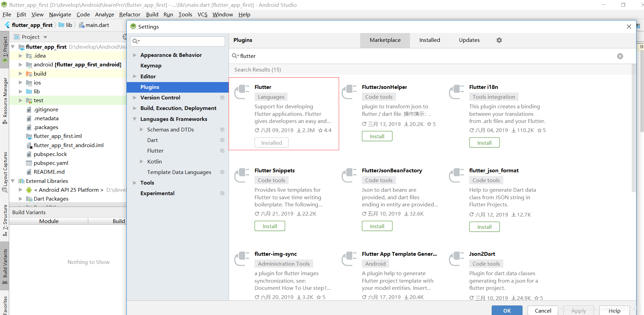Screen dimensions: 644x315
Task: Expand Appearance & Behavior settings
Action: [x=135, y=55]
